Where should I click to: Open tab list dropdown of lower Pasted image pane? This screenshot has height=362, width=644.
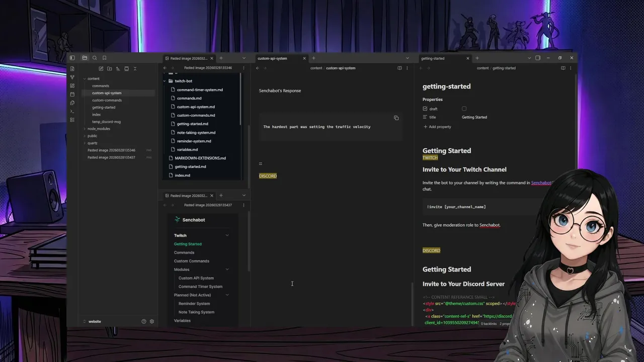click(244, 196)
